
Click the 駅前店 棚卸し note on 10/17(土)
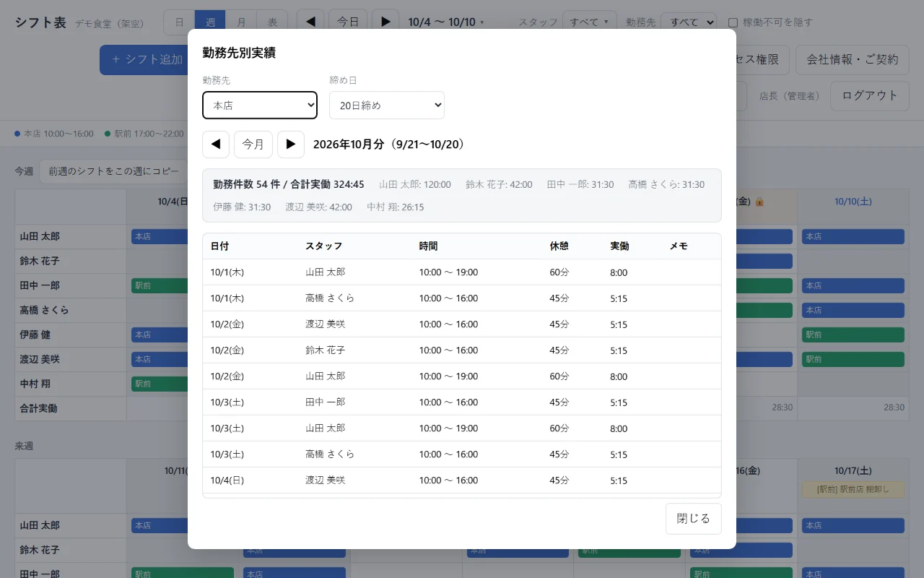853,490
